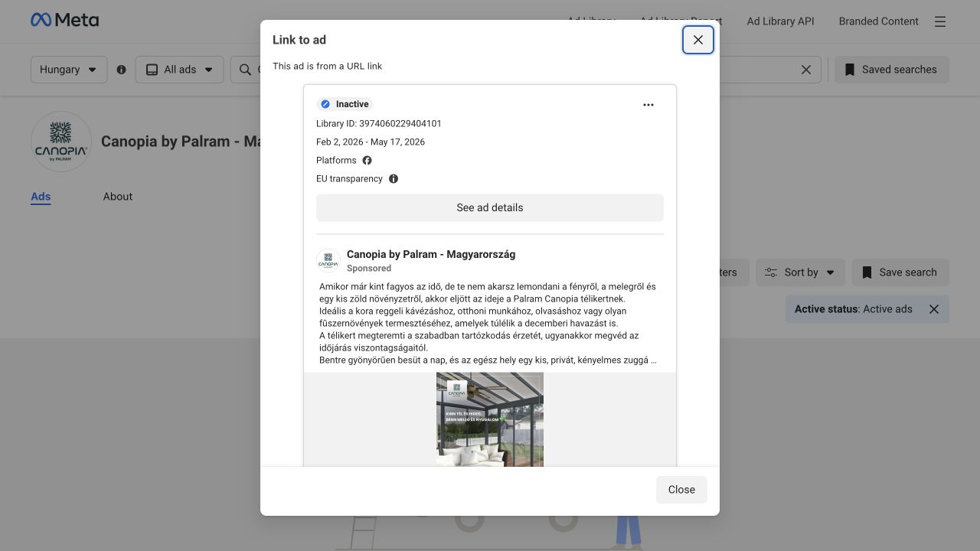Open Canopia by Palram - Magyarország advertiser link
Screen dimensions: 980x551
(431, 254)
